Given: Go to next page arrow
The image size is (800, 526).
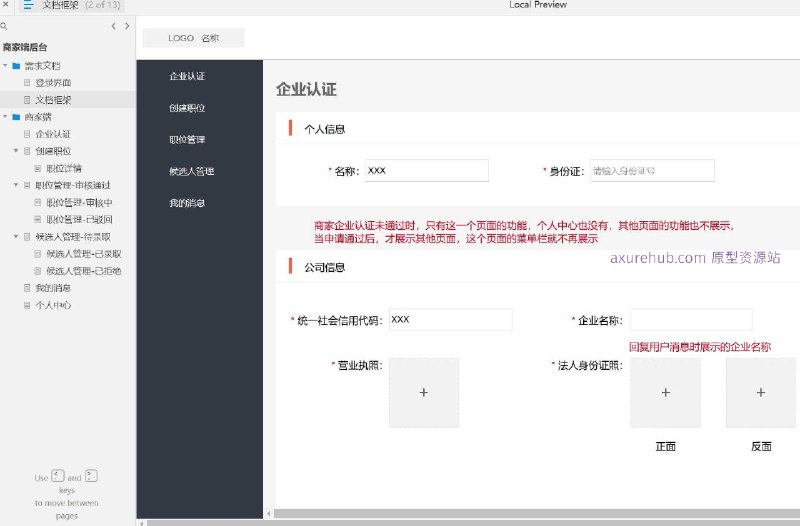Looking at the screenshot, I should (x=127, y=26).
